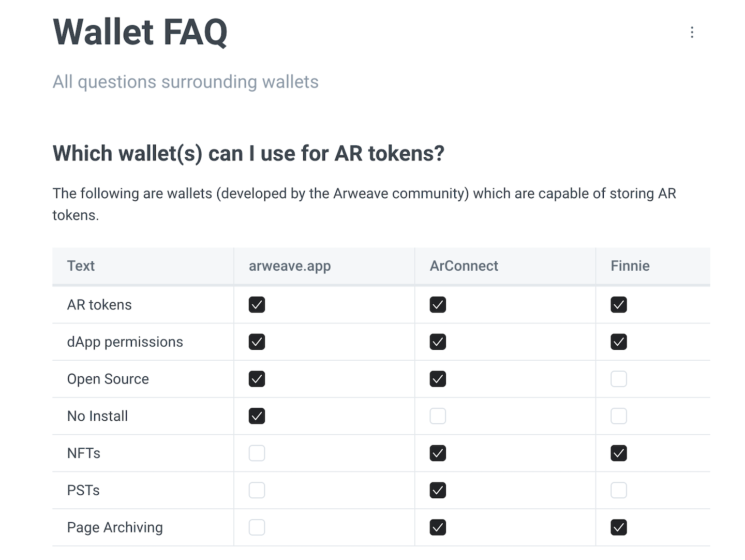Check the Open Source box for Finnie

(619, 379)
